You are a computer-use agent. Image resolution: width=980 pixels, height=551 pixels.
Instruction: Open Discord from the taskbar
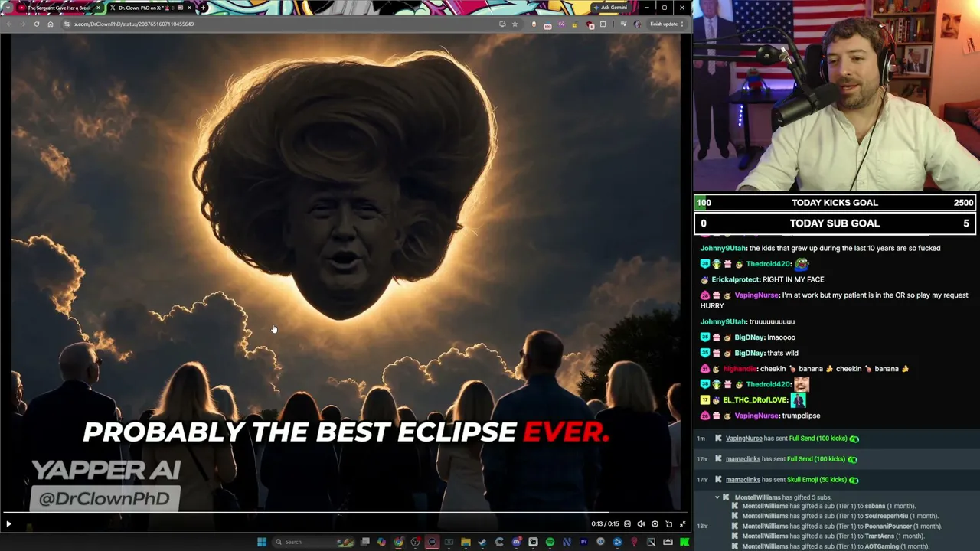(516, 542)
